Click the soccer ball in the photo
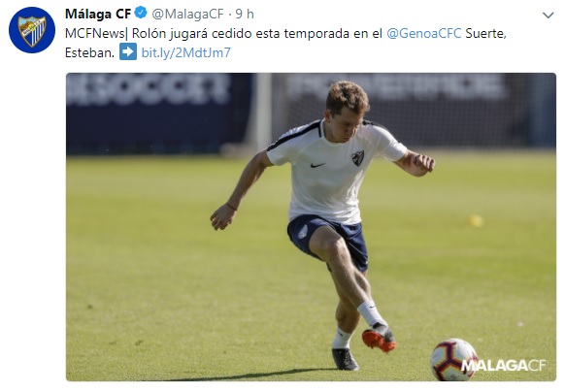The image size is (565, 392). 453,359
